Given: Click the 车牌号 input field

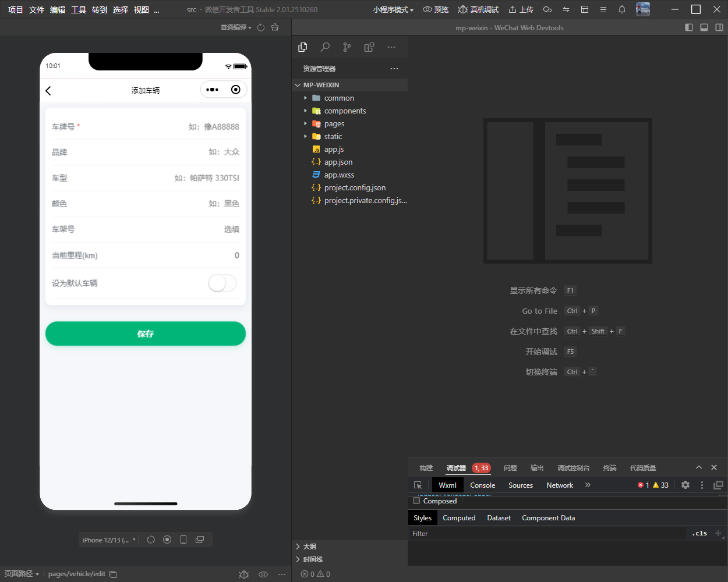Looking at the screenshot, I should [x=146, y=126].
